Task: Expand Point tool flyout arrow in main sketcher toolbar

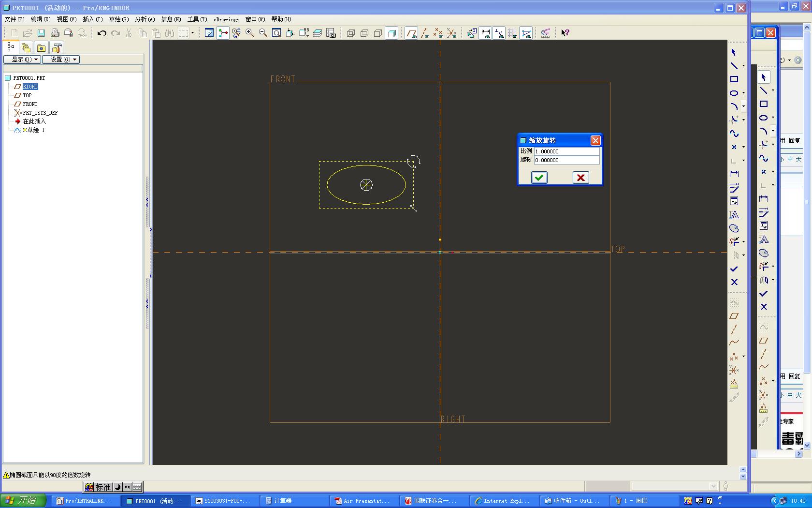Action: click(x=743, y=147)
